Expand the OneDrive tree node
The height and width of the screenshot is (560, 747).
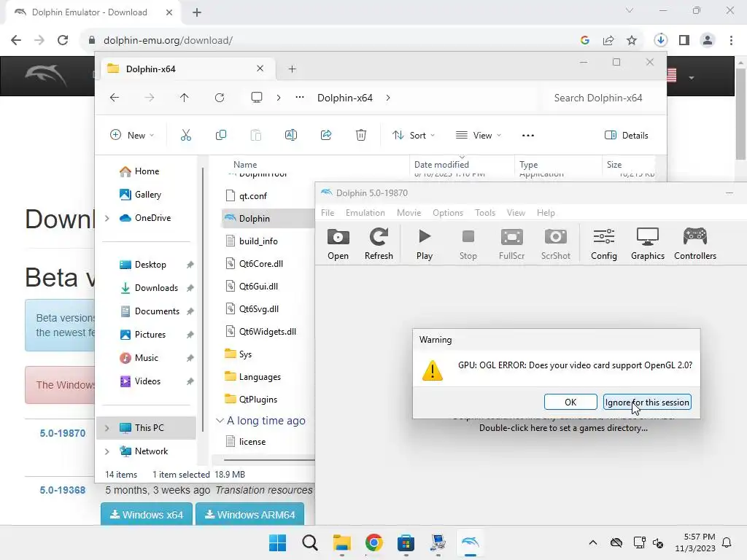pos(107,218)
